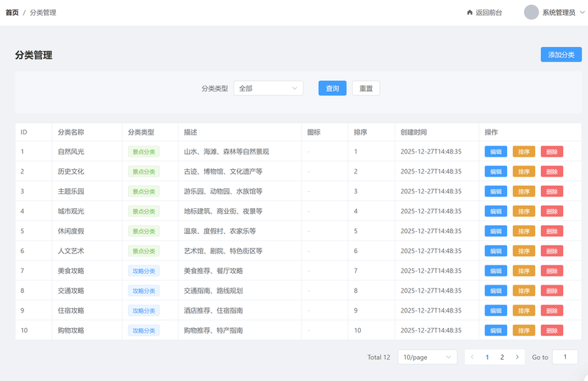Screen dimensions: 588x381
Task: Edit the 自然风光 category row
Action: [495, 152]
